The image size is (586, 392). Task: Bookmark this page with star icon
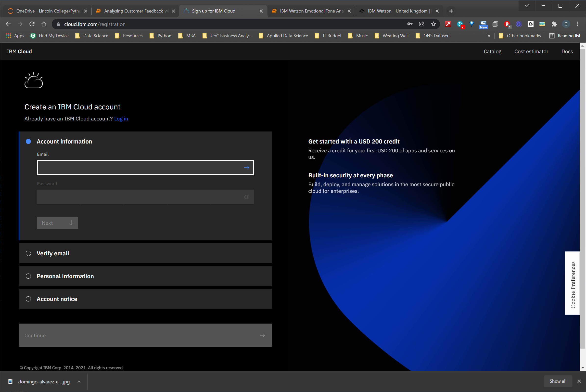(433, 24)
